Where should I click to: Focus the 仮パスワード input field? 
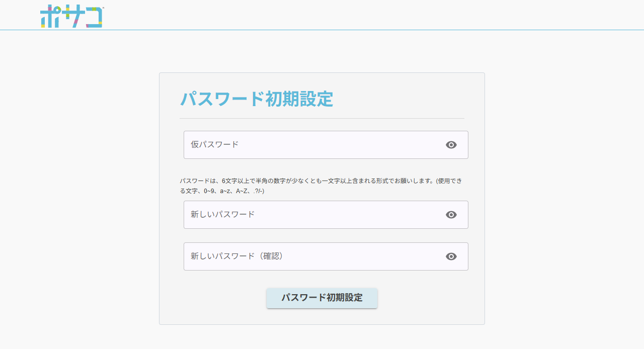(326, 145)
